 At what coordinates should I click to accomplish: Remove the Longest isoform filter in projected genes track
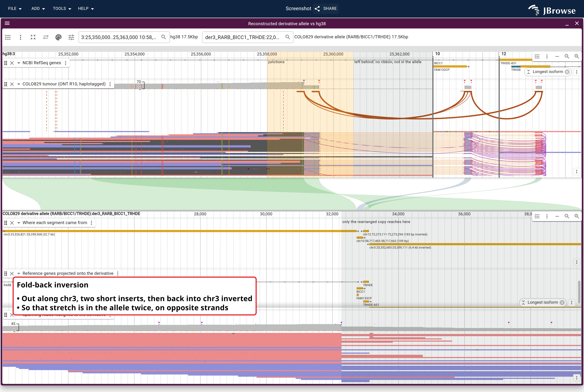[562, 303]
